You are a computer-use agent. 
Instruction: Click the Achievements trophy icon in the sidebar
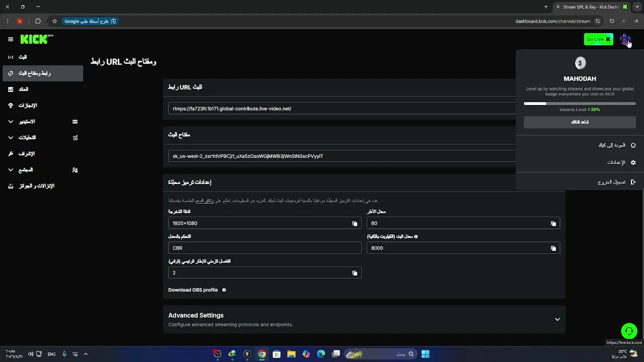pos(11,106)
